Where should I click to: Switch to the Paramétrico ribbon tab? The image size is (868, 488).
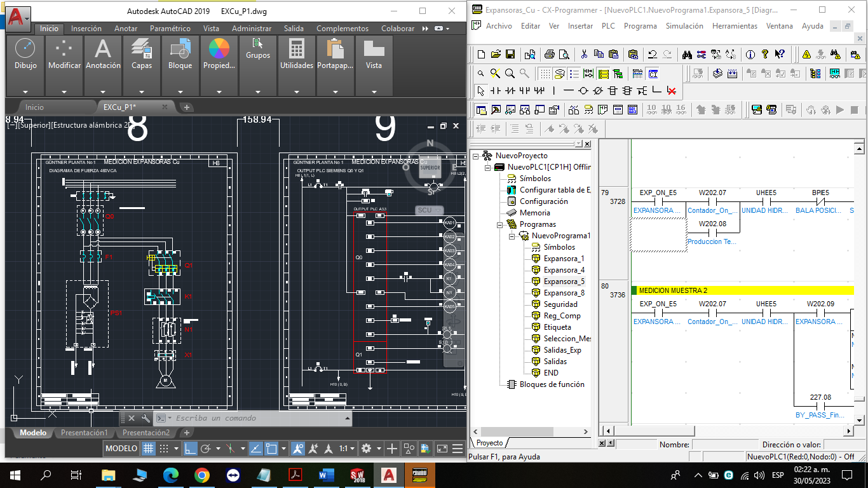[x=170, y=29]
